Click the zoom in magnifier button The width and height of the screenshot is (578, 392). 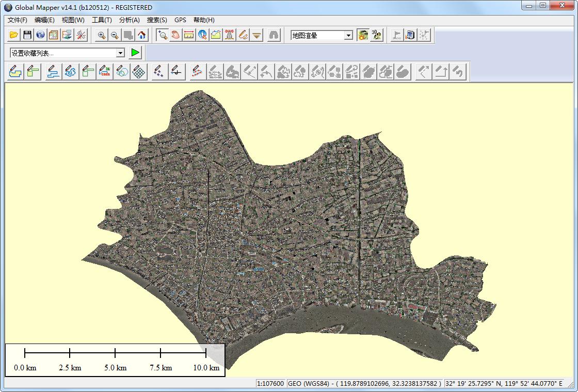click(x=102, y=35)
